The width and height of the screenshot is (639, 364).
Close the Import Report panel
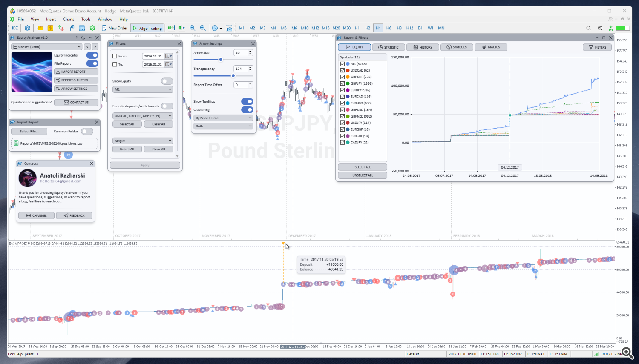click(x=97, y=122)
